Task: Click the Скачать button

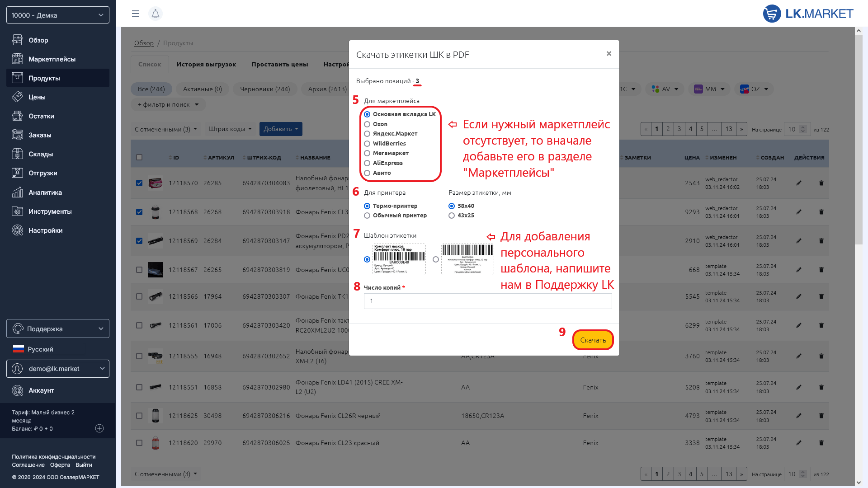Action: [593, 340]
